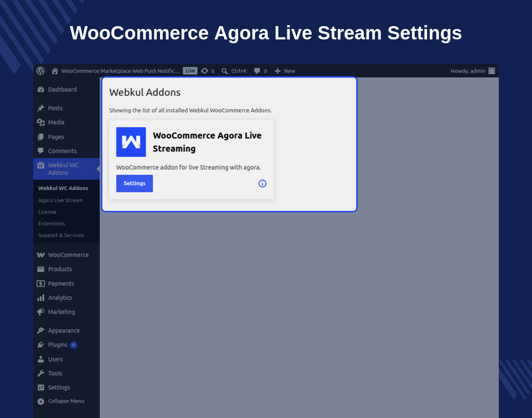532x418 pixels.
Task: Open search icon next to Ctrl+K
Action: [x=225, y=71]
